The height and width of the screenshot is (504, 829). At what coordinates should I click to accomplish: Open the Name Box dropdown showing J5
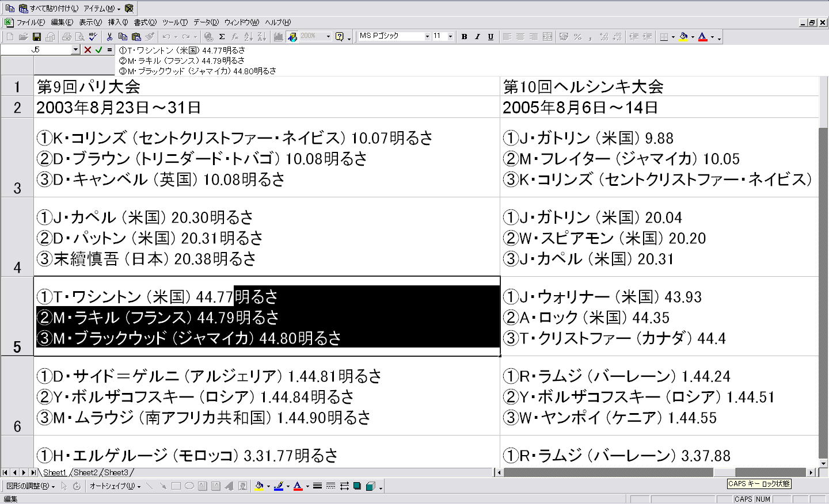click(75, 50)
